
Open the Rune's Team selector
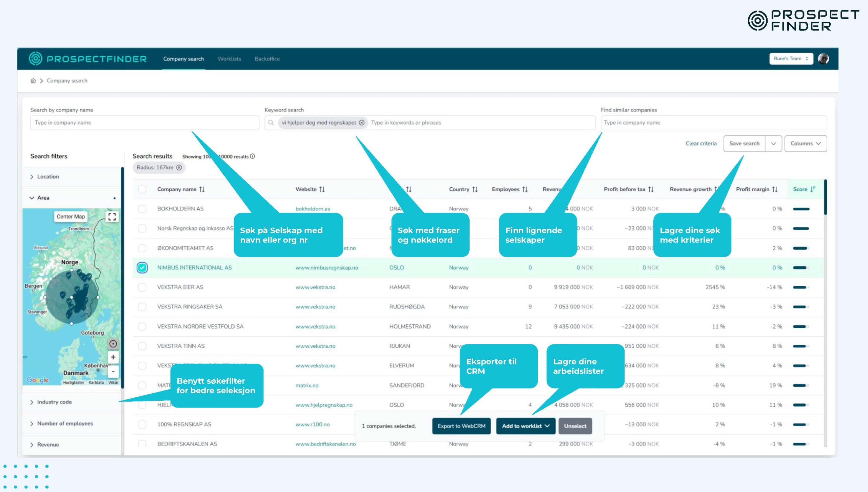point(791,59)
